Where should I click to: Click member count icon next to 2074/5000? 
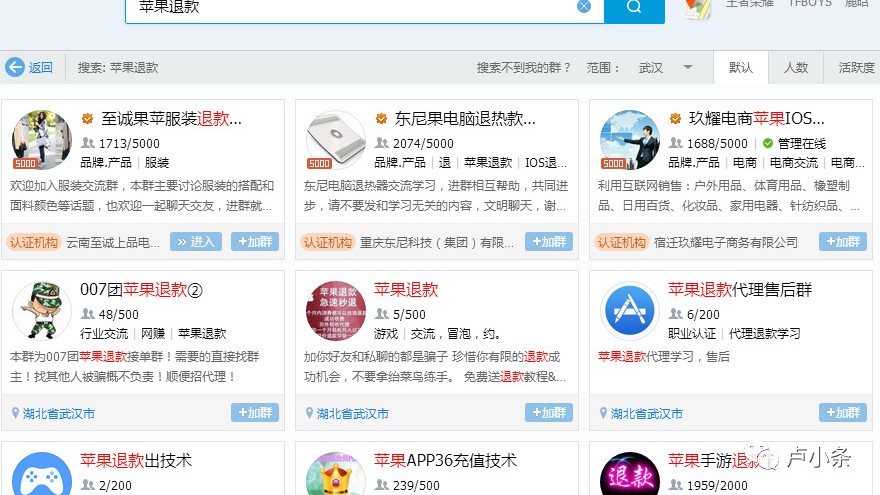[382, 143]
